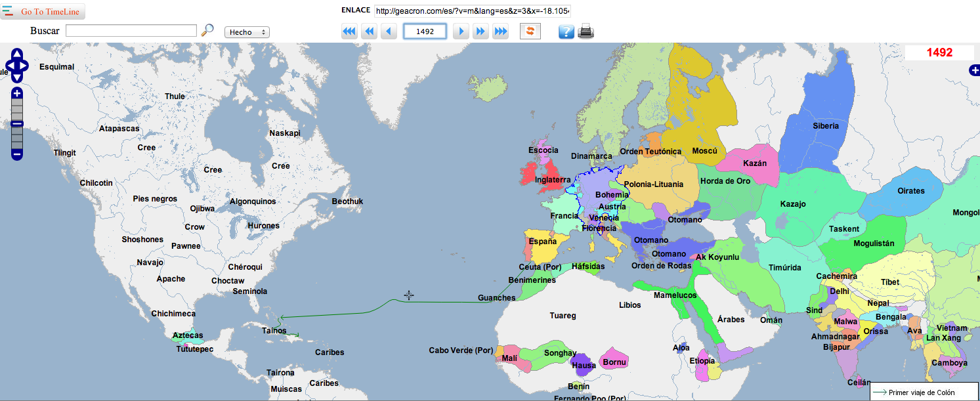Click the magnifying glass search icon
Viewport: 980px width, 401px height.
208,30
